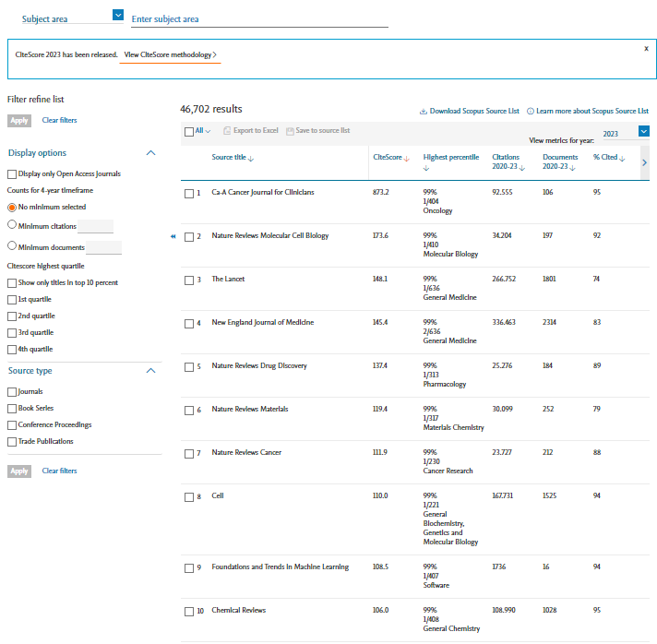Click the Enter subject area field

[259, 19]
